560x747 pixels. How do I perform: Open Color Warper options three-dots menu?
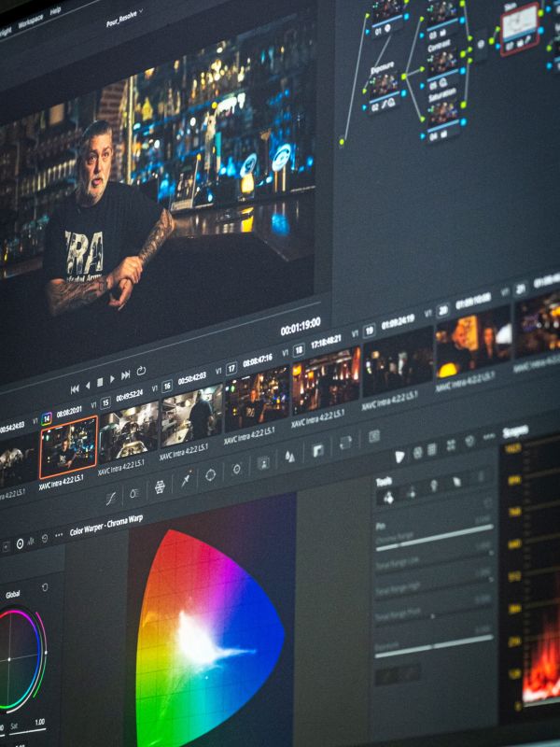pos(59,535)
